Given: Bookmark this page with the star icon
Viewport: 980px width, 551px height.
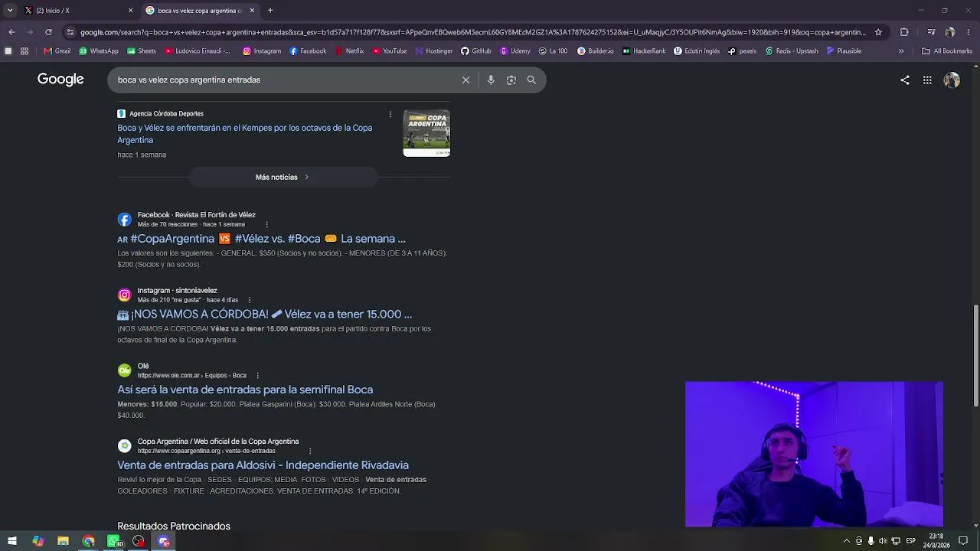Looking at the screenshot, I should pos(878,32).
